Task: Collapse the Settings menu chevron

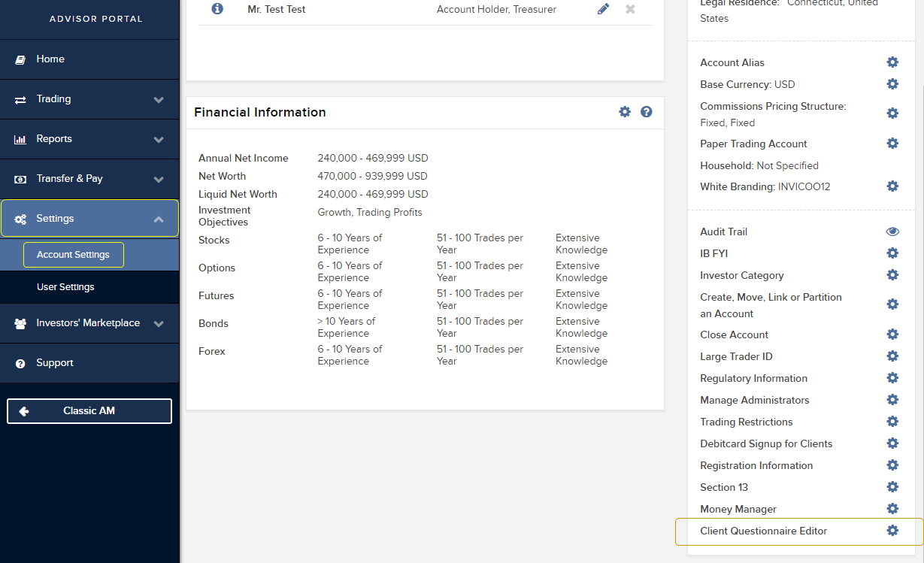Action: click(159, 219)
